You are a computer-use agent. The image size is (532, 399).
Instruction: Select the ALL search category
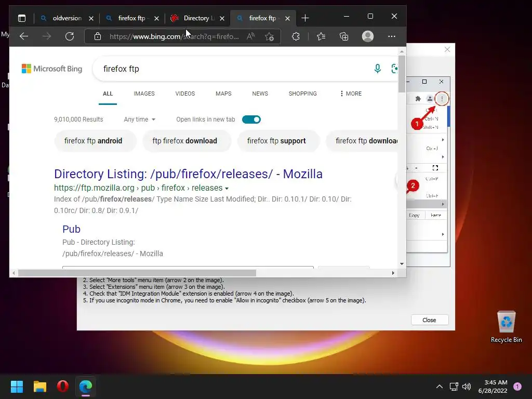tap(108, 94)
